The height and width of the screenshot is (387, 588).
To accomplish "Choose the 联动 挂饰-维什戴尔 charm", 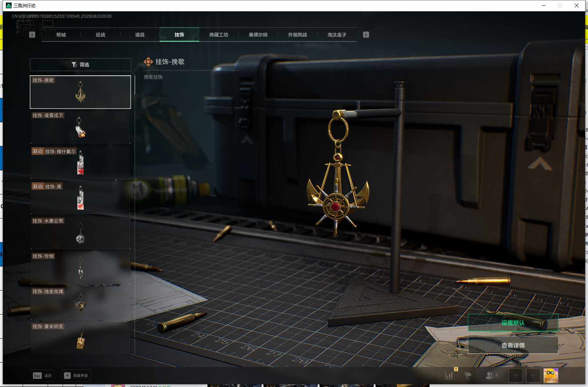I will 80,162.
